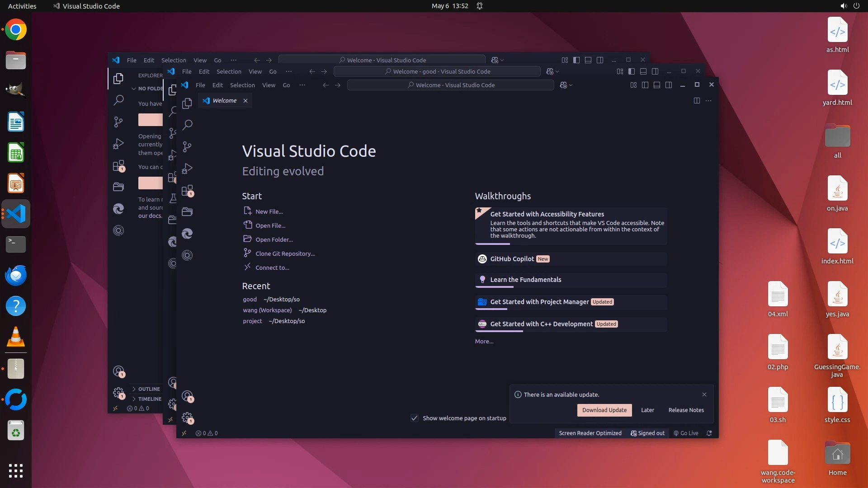Open Project Manager folder icon
This screenshot has width=868, height=488.
(187, 211)
